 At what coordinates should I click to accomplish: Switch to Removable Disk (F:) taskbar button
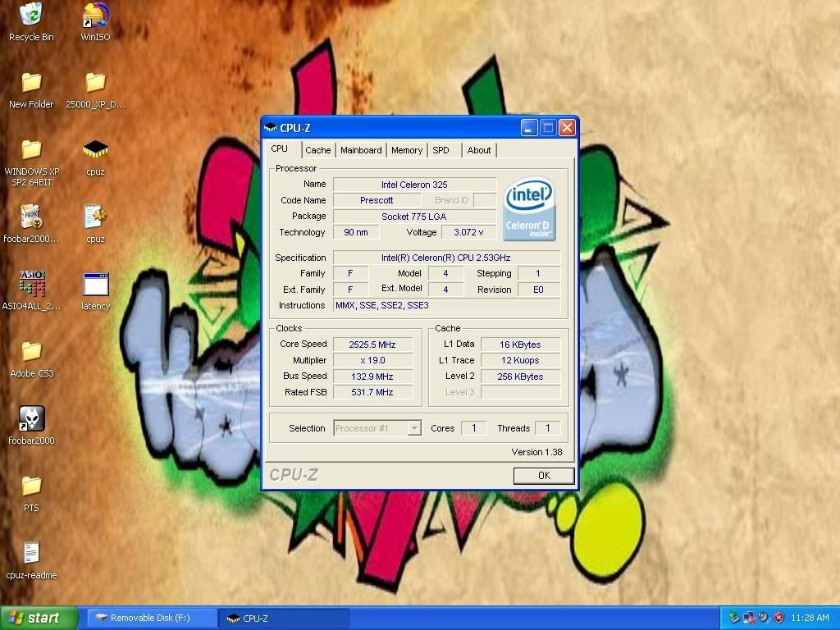(151, 618)
